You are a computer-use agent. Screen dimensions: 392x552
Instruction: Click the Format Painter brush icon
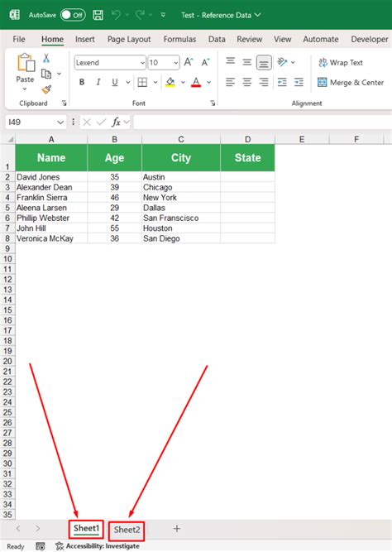point(46,89)
